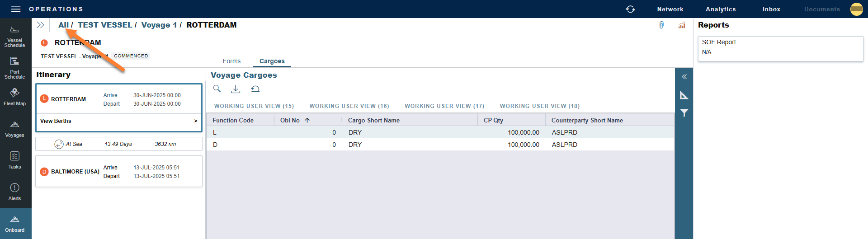The height and width of the screenshot is (239, 868).
Task: Download the voyage cargoes list
Action: pos(236,89)
